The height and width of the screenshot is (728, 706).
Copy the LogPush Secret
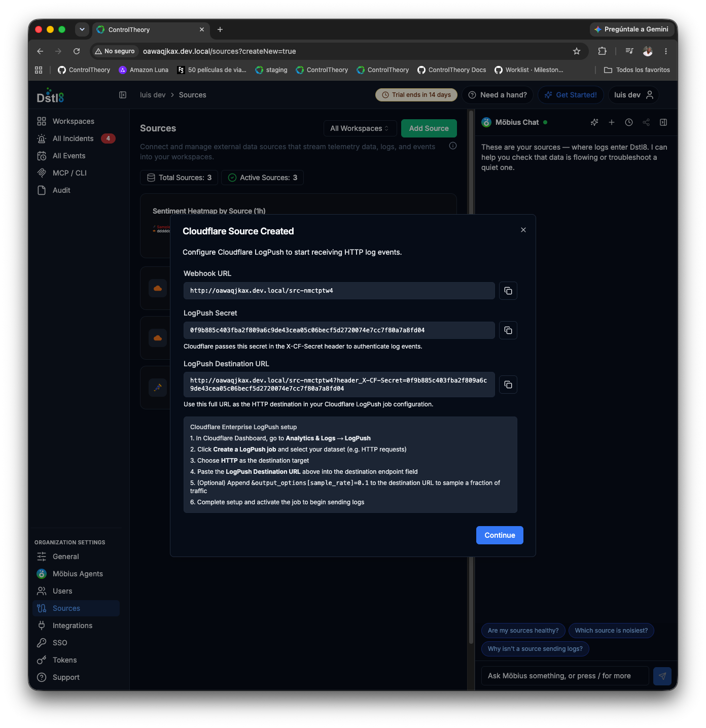(508, 330)
